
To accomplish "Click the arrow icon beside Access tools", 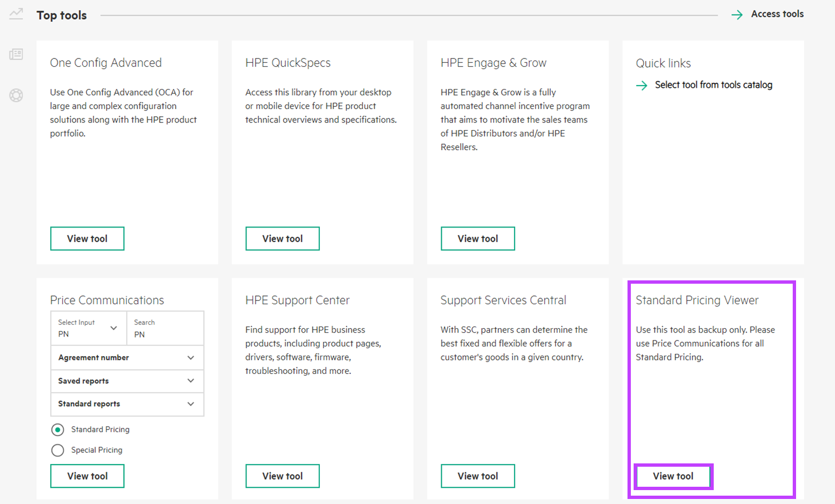I will point(737,15).
